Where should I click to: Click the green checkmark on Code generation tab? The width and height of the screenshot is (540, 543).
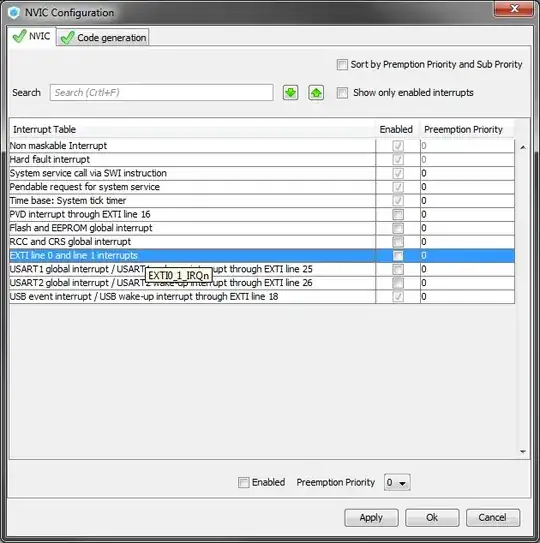click(x=68, y=38)
